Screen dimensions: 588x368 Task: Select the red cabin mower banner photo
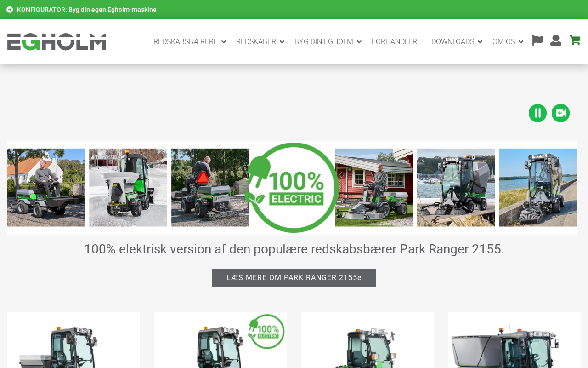click(374, 188)
